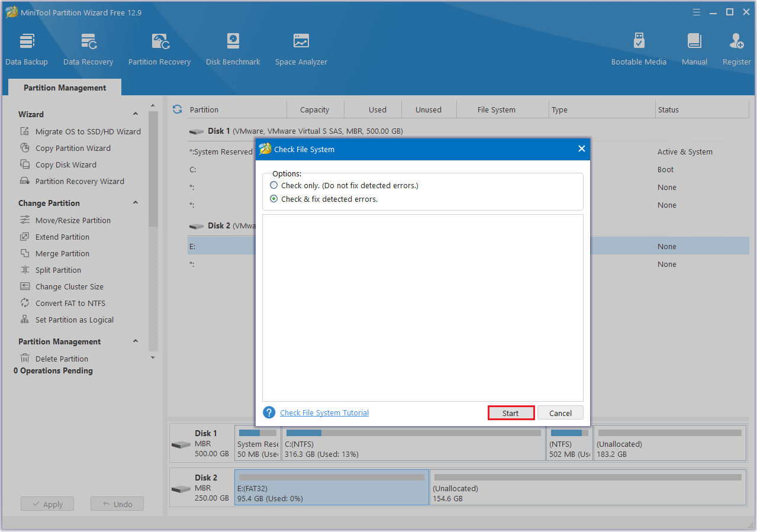Close the Check File System dialog
This screenshot has width=757, height=532.
[x=581, y=149]
